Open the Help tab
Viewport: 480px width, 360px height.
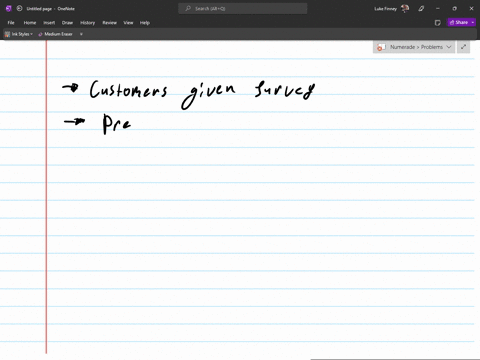pyautogui.click(x=145, y=23)
